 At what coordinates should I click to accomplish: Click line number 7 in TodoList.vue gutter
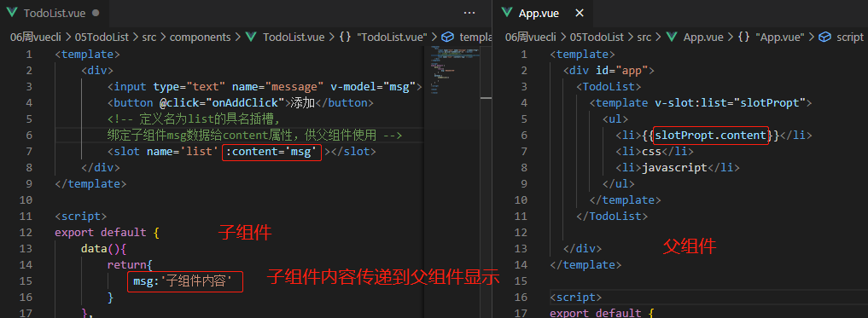pos(29,151)
